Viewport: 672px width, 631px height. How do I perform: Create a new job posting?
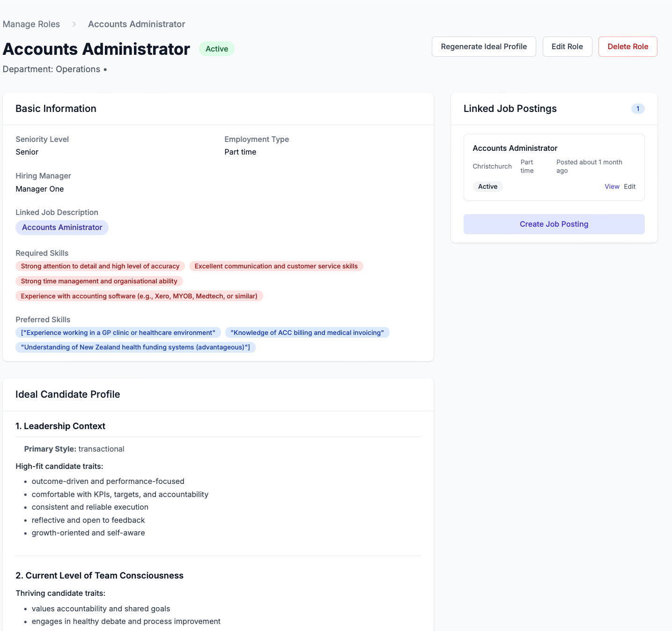(x=554, y=224)
